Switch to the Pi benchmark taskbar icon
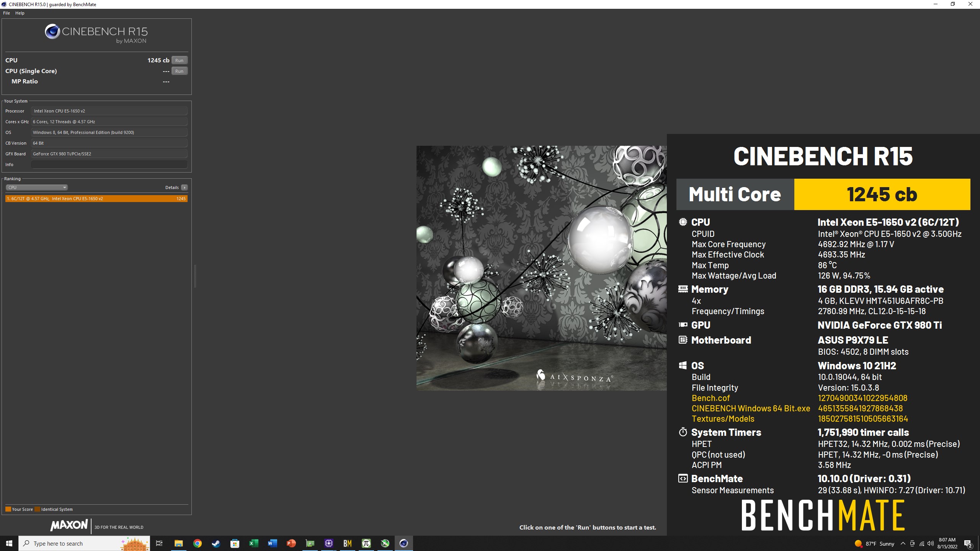This screenshot has height=551, width=980. (x=366, y=543)
